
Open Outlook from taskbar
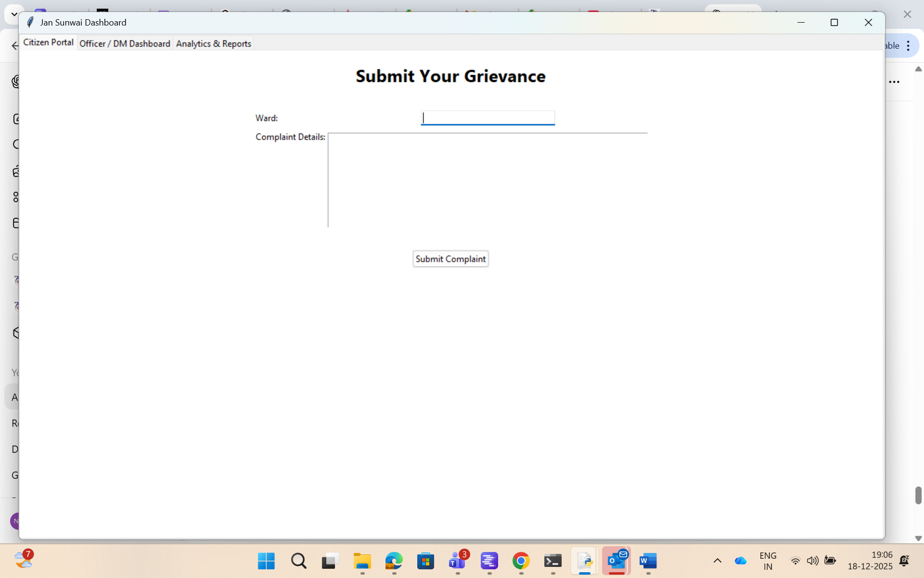point(616,561)
